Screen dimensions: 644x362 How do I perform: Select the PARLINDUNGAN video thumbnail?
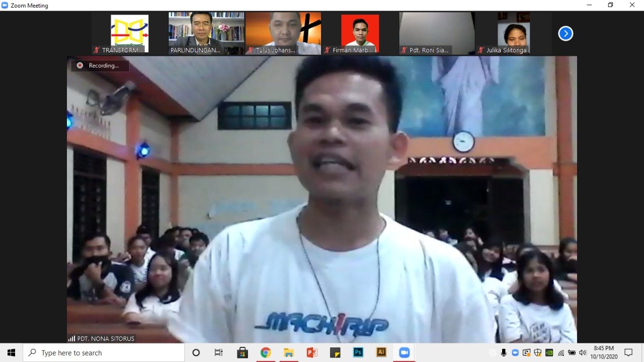206,34
